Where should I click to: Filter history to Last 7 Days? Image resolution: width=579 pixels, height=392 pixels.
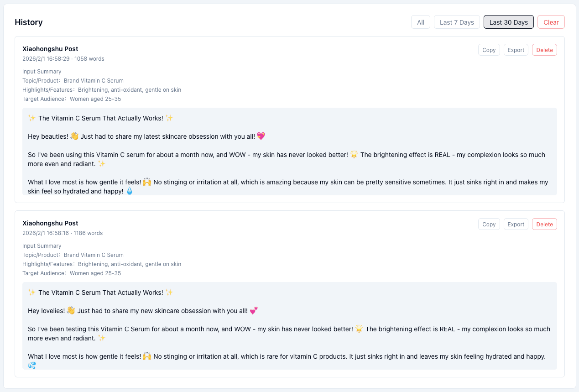pyautogui.click(x=457, y=22)
